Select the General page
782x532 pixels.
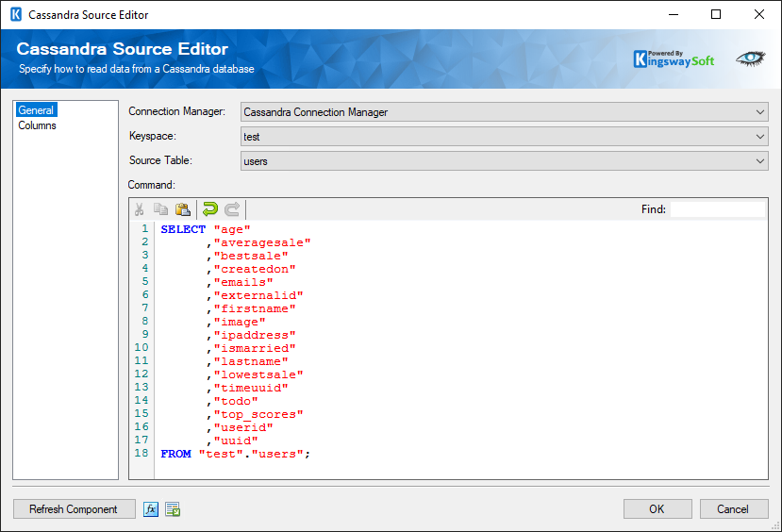point(36,110)
